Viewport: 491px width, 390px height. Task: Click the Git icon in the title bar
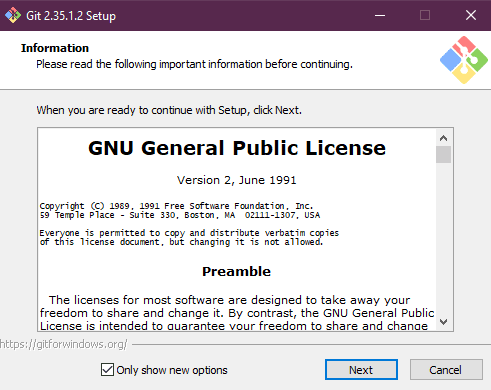tap(13, 15)
